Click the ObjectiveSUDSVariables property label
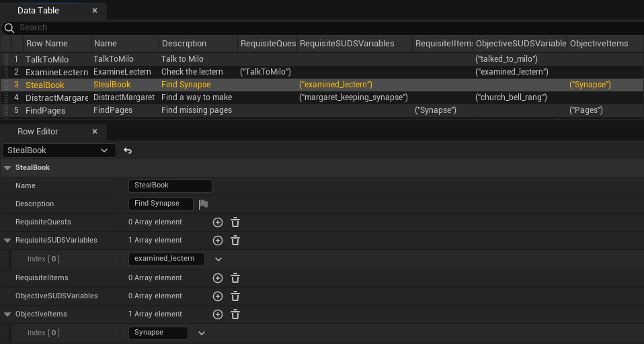This screenshot has height=344, width=644. [x=56, y=296]
